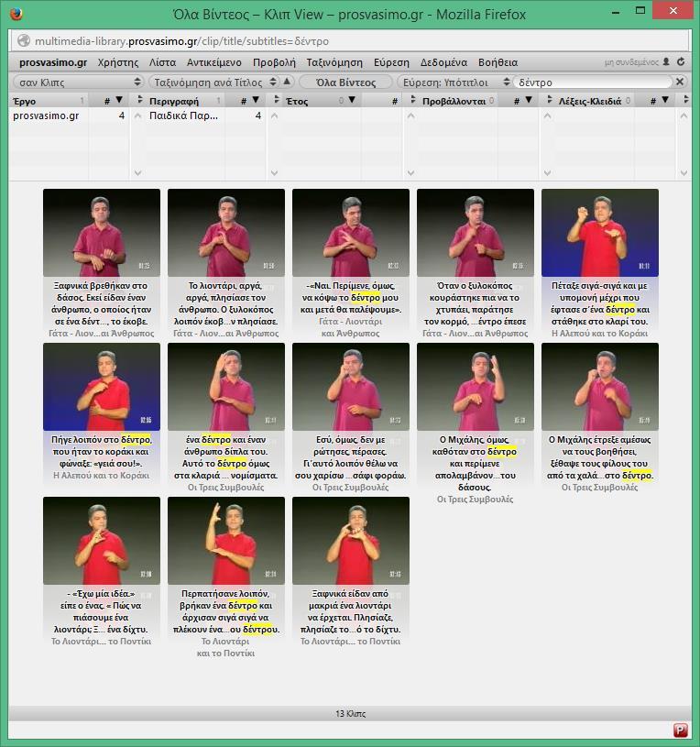Screen dimensions: 700x747
Task: Open the Δεδομένα menu
Action: [443, 62]
